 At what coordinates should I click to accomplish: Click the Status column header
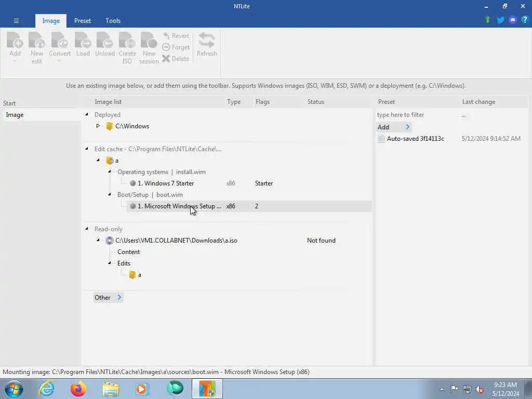pyautogui.click(x=315, y=102)
